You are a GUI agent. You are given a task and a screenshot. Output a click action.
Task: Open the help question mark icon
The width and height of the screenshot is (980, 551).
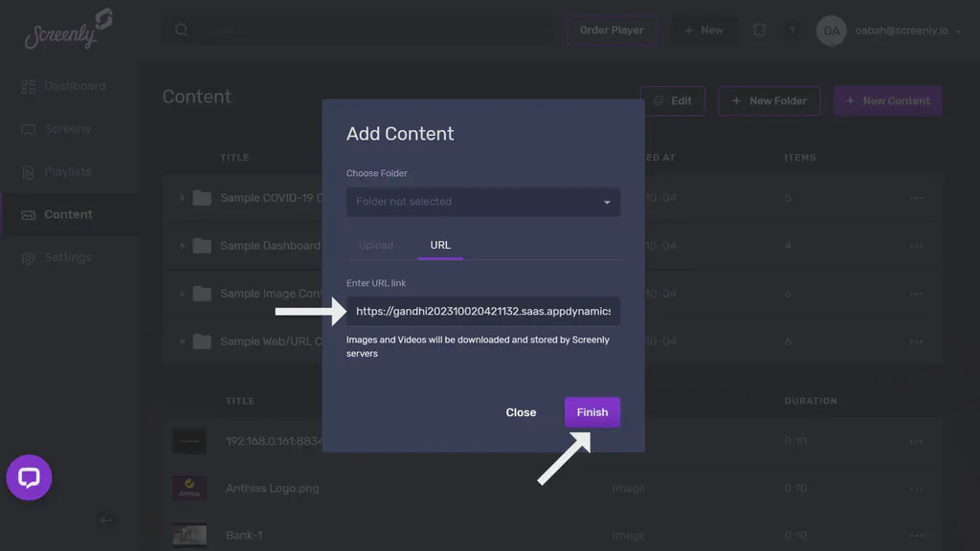792,30
